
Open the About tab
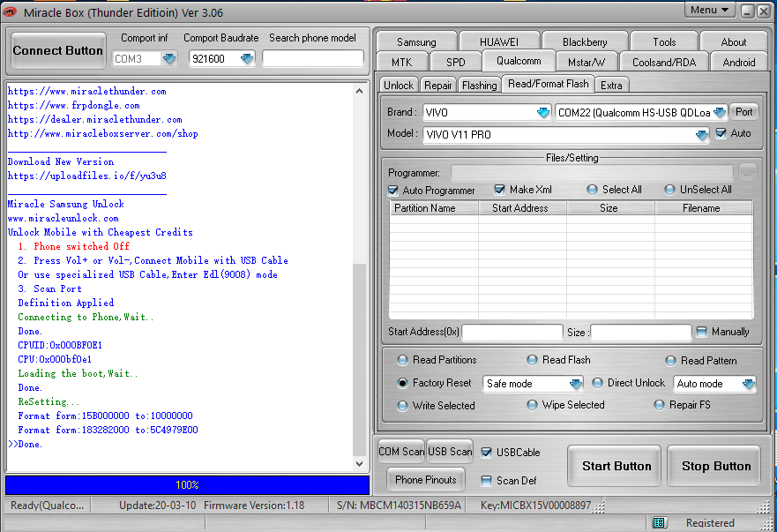(734, 42)
